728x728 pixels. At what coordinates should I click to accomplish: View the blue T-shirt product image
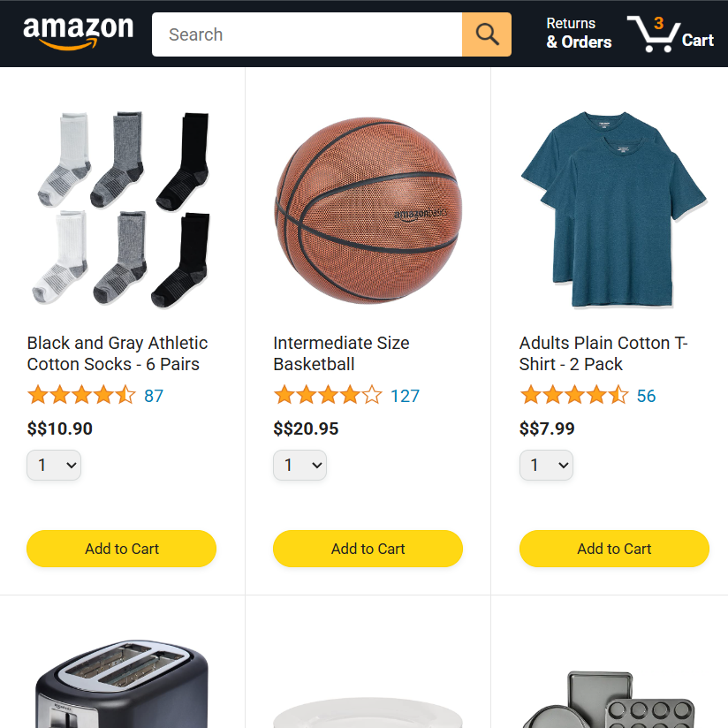[x=614, y=209]
